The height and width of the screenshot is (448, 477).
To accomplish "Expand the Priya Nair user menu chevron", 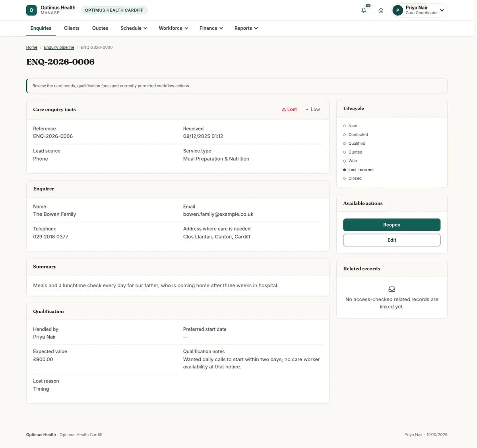I will click(442, 10).
